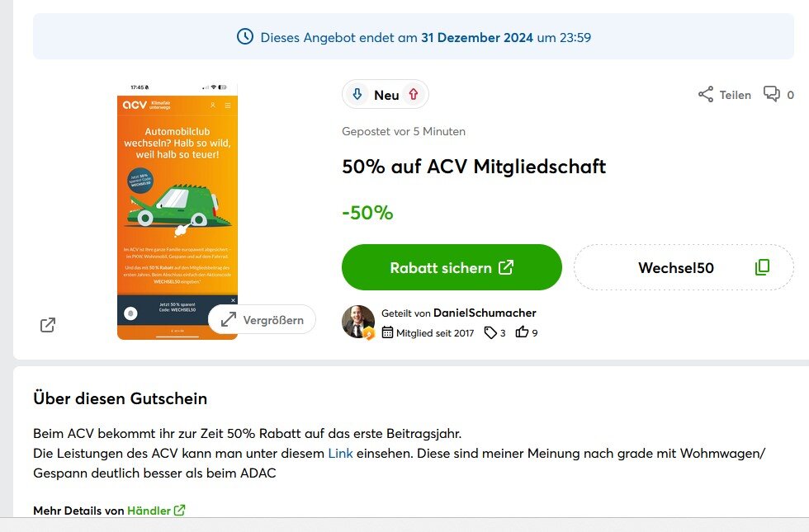Viewport: 809px width, 532px height.
Task: Open image in new tab icon at left
Action: tap(48, 325)
